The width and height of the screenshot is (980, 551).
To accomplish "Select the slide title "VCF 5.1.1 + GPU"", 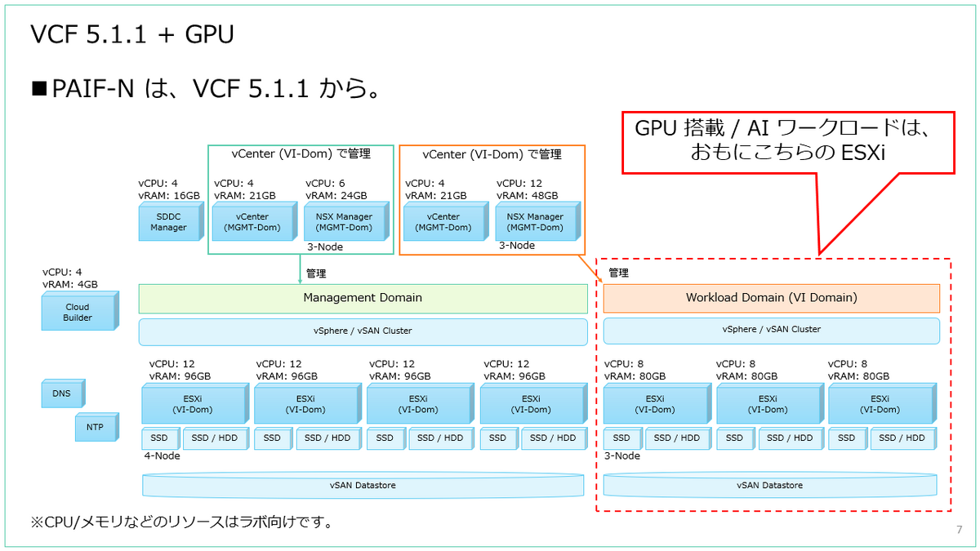I will click(x=131, y=34).
